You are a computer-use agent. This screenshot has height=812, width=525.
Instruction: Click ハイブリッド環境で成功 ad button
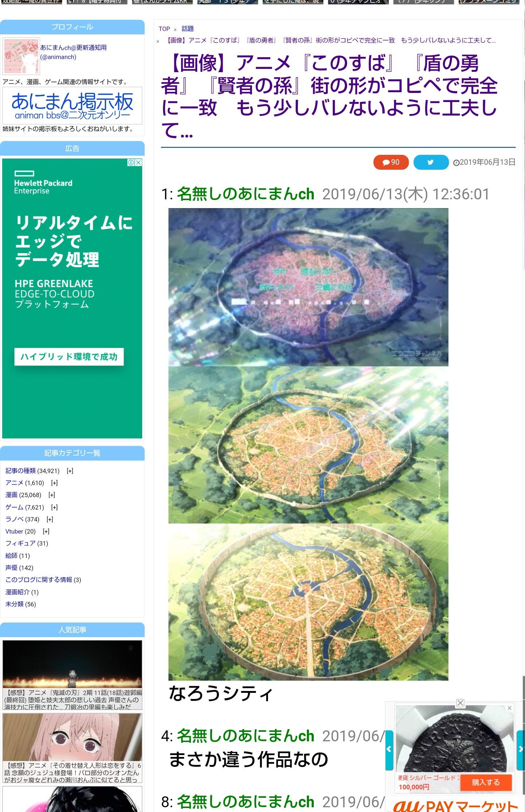pos(69,357)
